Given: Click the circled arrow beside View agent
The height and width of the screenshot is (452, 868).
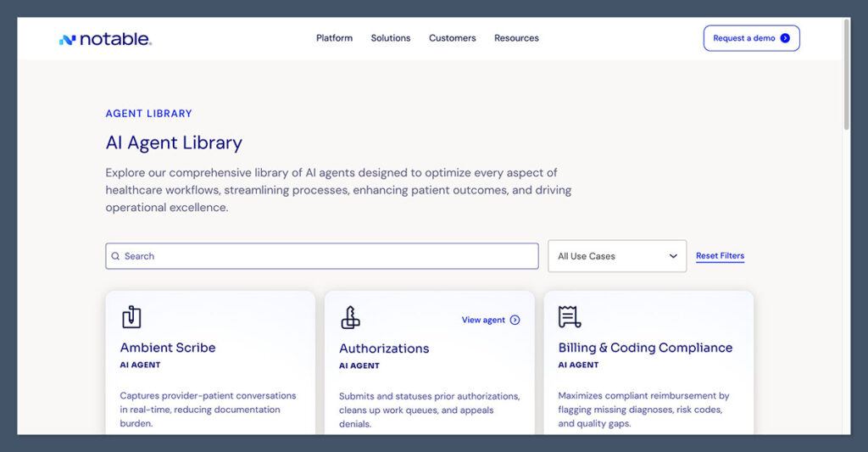Looking at the screenshot, I should click(x=515, y=321).
